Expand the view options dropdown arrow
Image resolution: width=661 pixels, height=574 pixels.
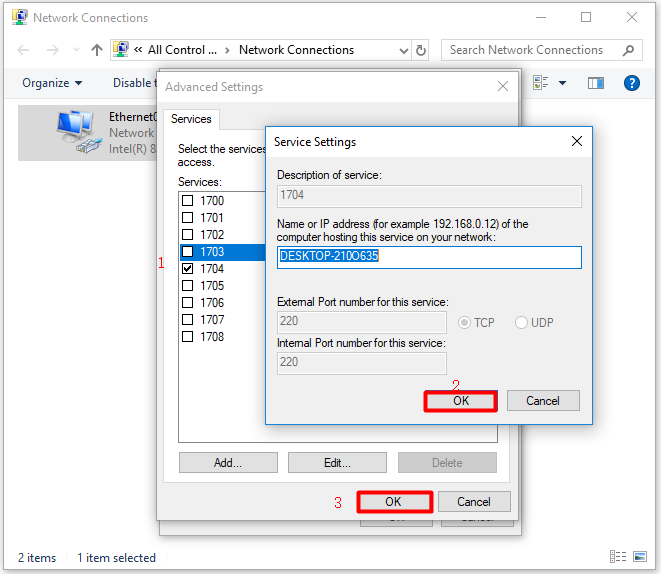coord(562,83)
